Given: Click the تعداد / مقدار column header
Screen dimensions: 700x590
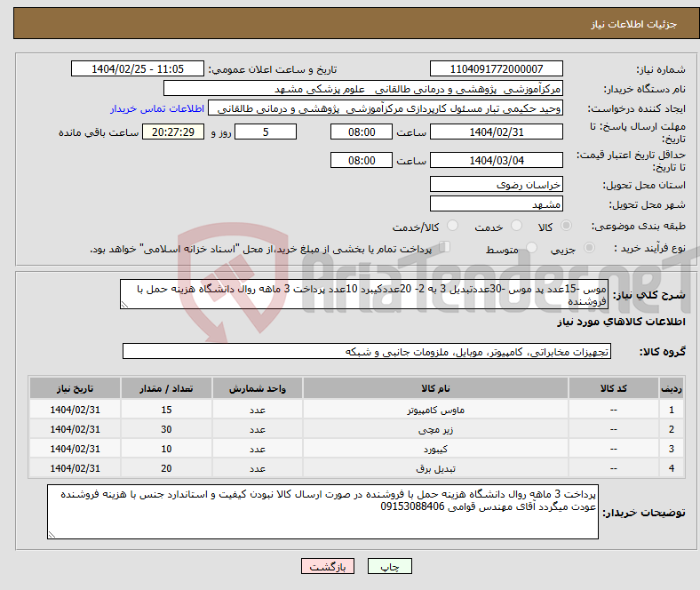Looking at the screenshot, I should 166,388.
